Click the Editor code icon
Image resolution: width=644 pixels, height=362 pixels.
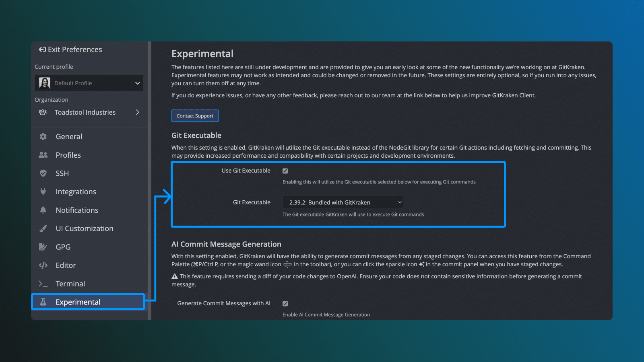click(x=43, y=265)
